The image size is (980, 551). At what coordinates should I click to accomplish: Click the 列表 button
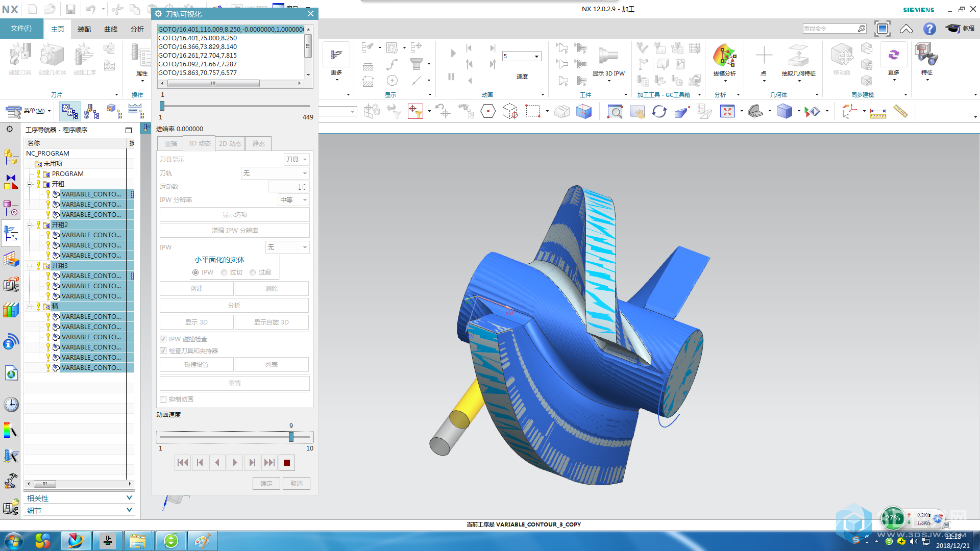(272, 365)
